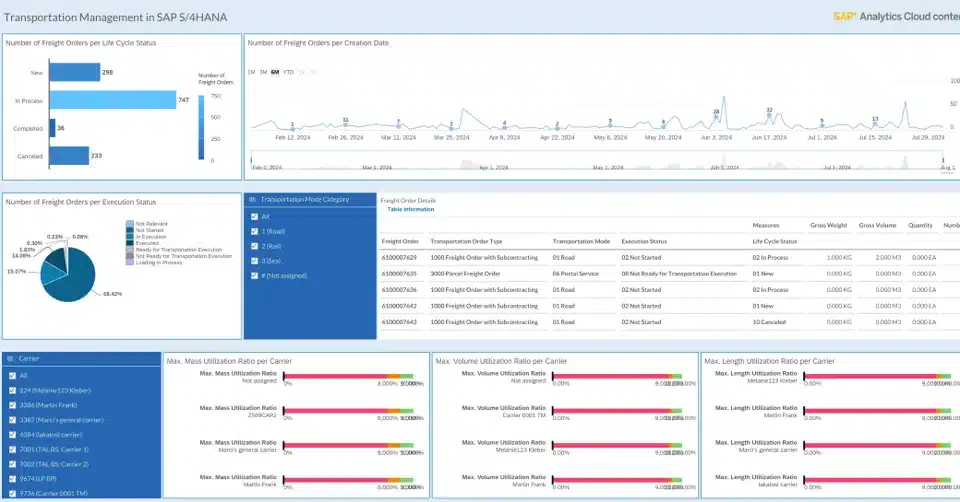Image resolution: width=960 pixels, height=502 pixels.
Task: Click the Freight Order column header
Action: click(400, 241)
